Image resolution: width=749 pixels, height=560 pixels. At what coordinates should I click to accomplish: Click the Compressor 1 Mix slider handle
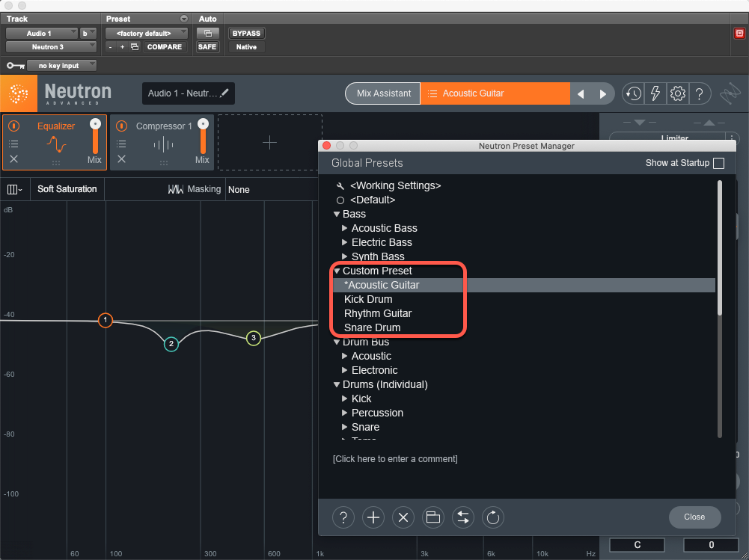coord(203,124)
